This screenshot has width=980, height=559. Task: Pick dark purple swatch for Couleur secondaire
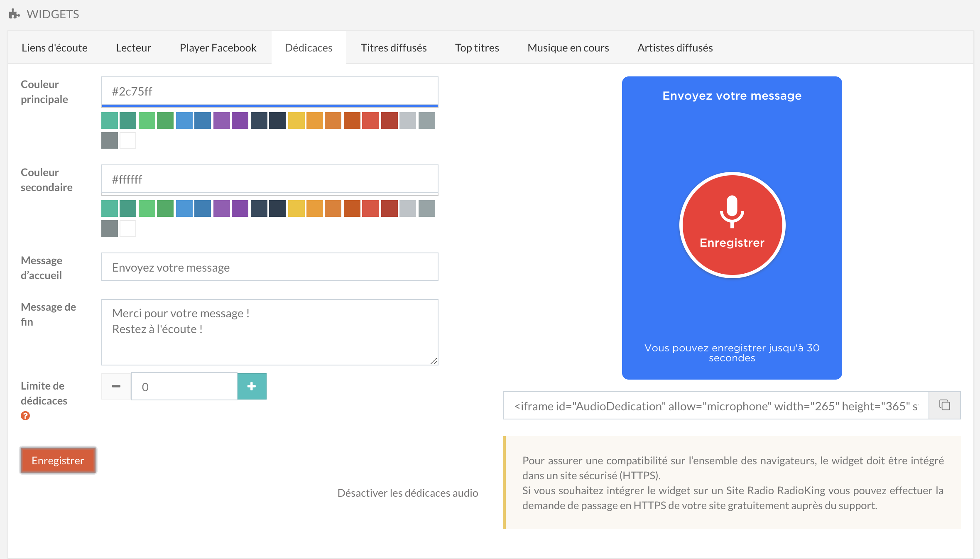coord(240,208)
